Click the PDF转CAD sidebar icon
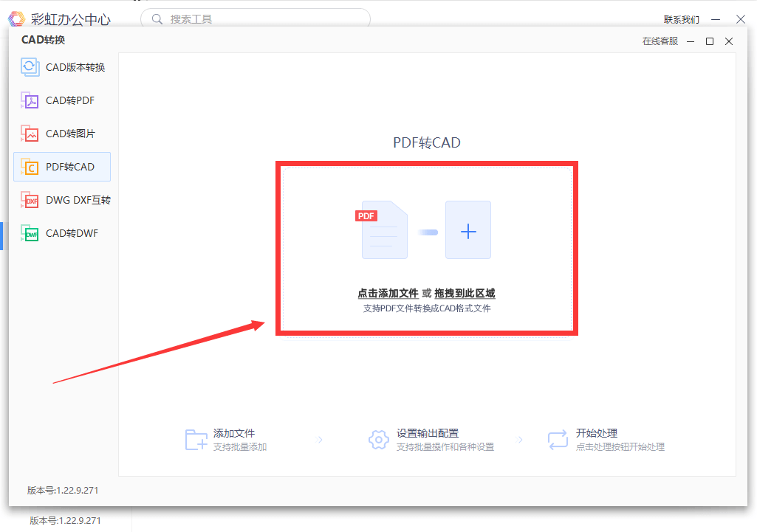 pyautogui.click(x=30, y=167)
